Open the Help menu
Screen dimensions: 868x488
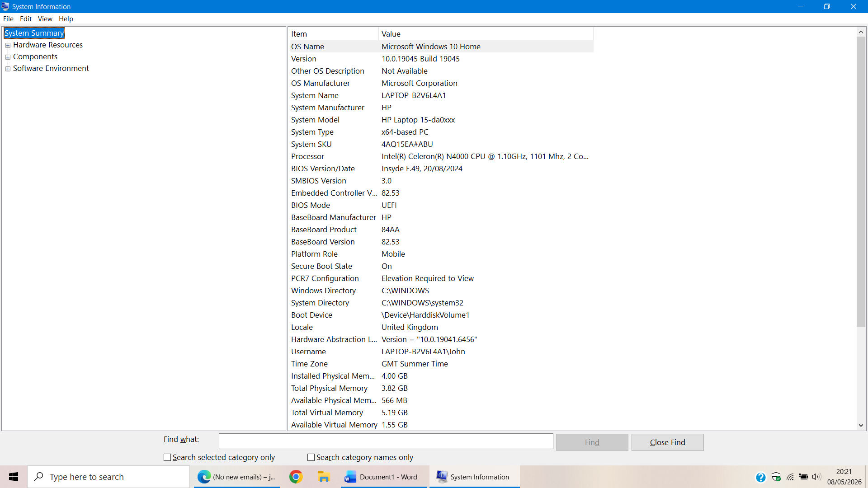click(66, 19)
